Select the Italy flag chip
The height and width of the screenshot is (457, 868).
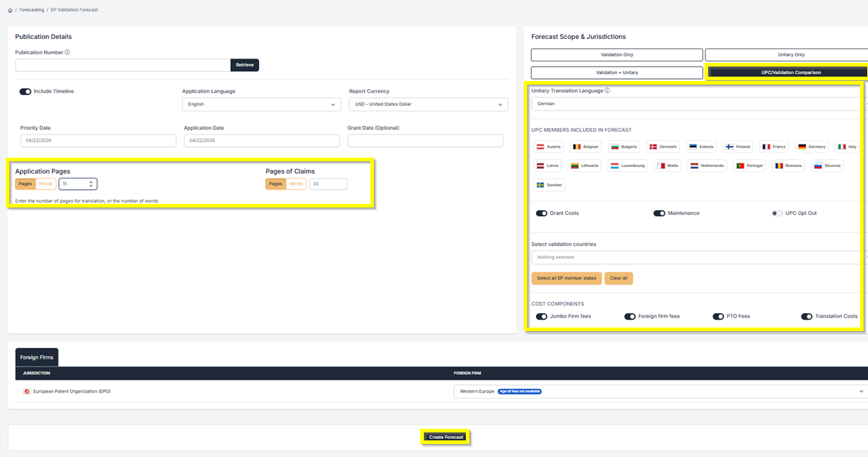(848, 147)
